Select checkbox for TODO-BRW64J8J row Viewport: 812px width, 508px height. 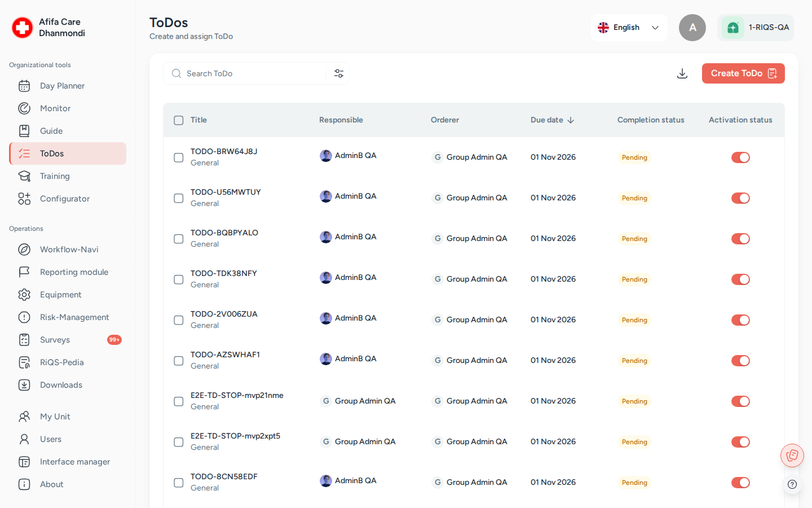coord(179,157)
